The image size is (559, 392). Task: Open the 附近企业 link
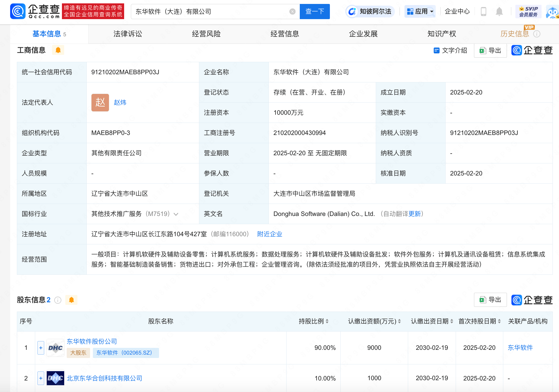[x=269, y=234]
